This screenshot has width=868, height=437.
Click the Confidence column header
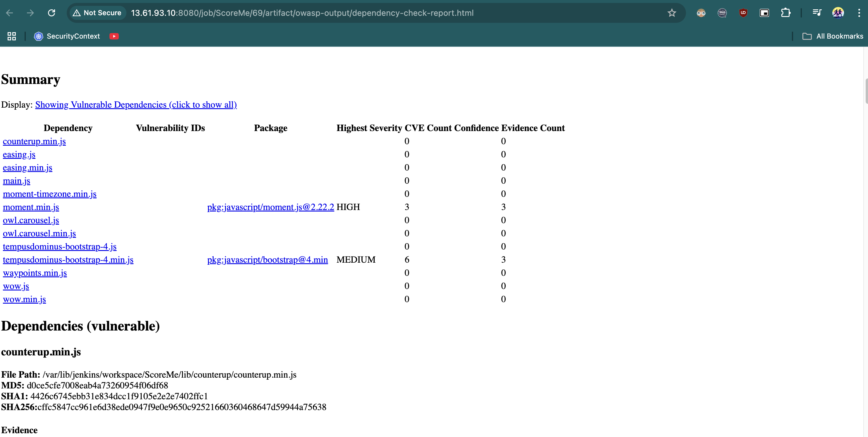[x=476, y=128]
